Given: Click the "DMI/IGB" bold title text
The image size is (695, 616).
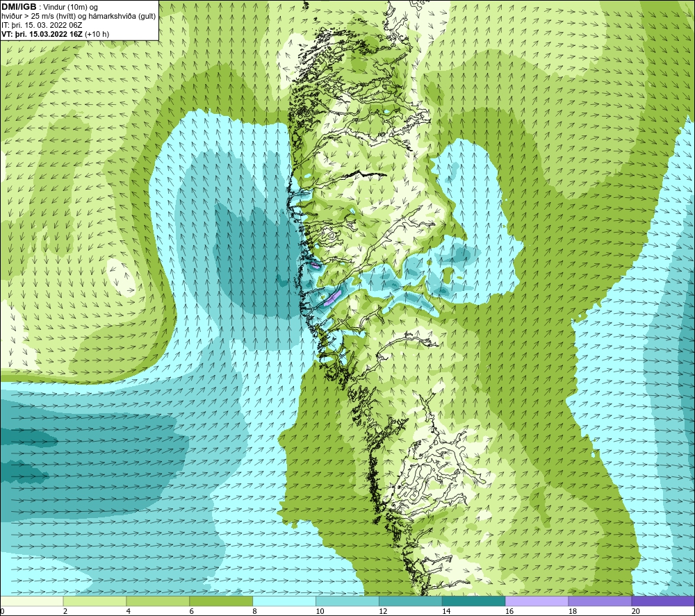Looking at the screenshot, I should click(x=19, y=7).
